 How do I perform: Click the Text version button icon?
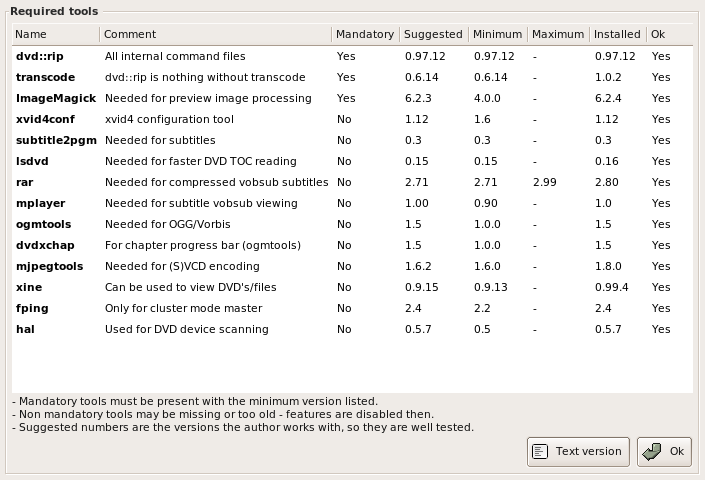[x=540, y=451]
